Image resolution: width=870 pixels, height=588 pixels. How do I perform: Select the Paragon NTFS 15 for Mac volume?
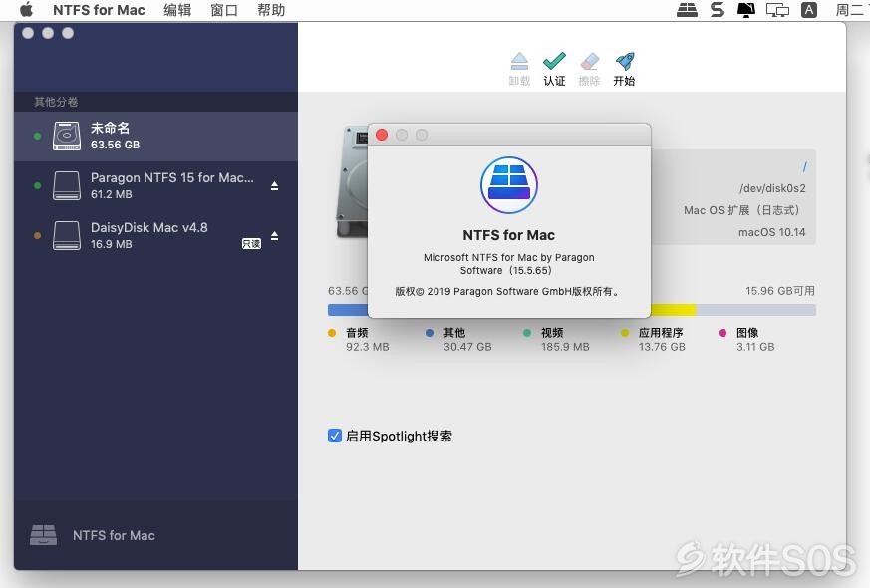tap(155, 185)
